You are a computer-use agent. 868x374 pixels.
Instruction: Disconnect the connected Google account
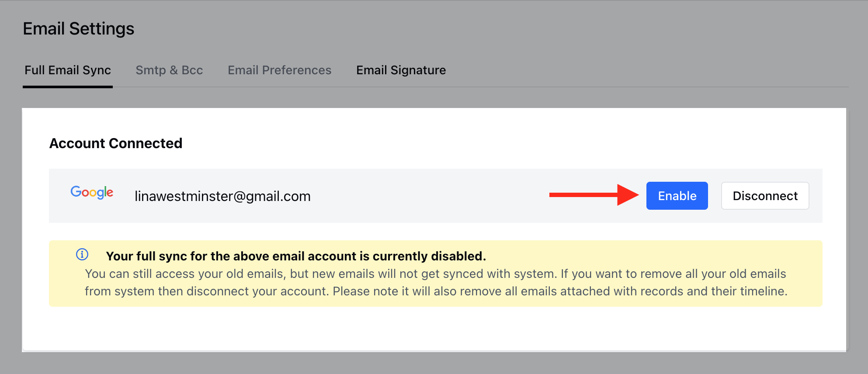click(x=765, y=196)
